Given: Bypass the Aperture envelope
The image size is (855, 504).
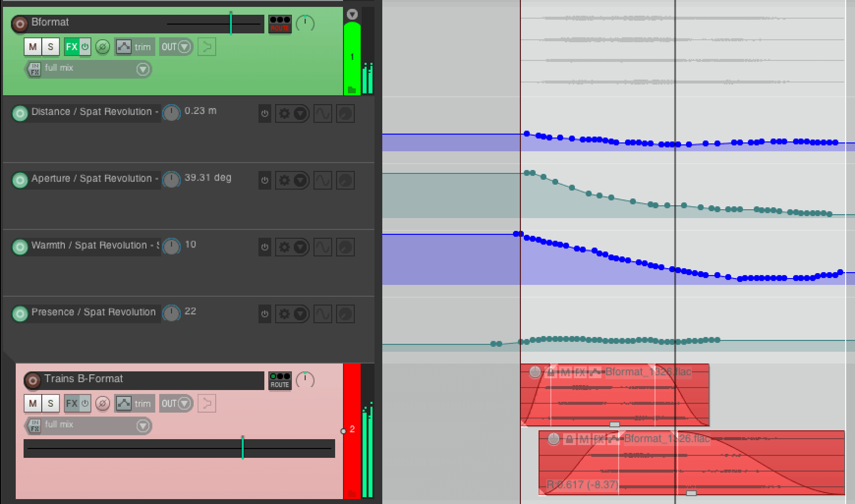Looking at the screenshot, I should pos(265,180).
